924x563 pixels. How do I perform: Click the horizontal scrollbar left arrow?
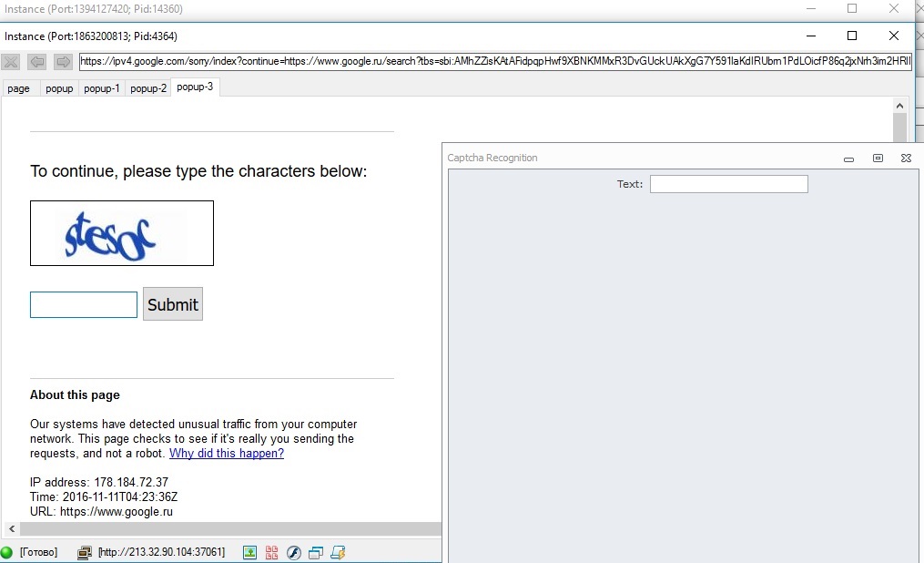12,528
